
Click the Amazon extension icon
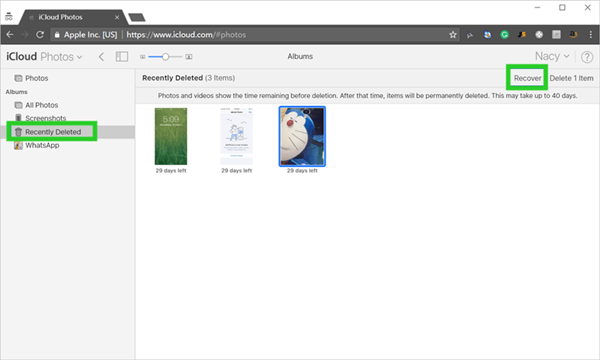click(573, 34)
